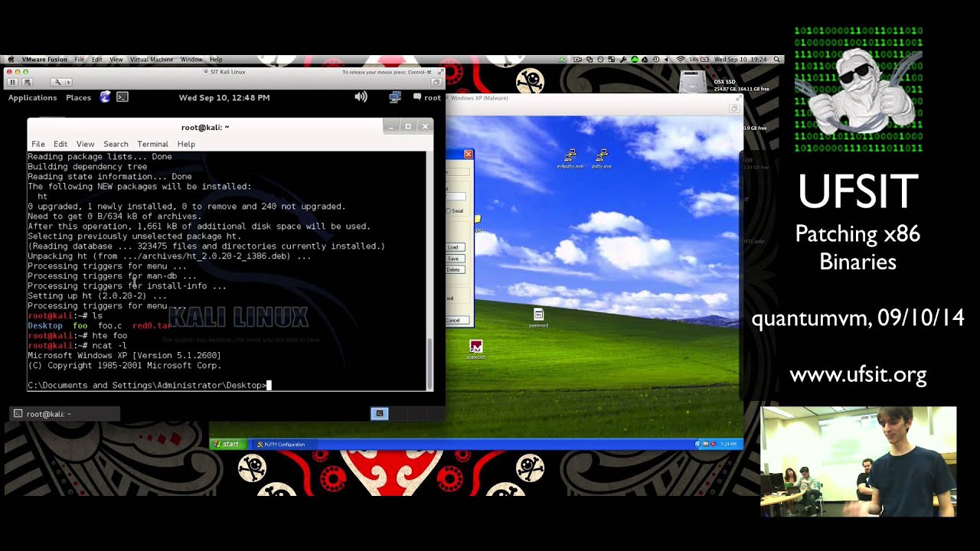Viewport: 980px width, 551px height.
Task: Open the Kali Applications menu
Action: [x=32, y=98]
